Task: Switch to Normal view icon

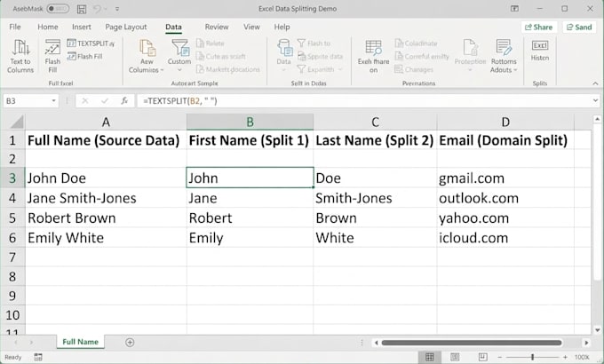Action: click(430, 357)
